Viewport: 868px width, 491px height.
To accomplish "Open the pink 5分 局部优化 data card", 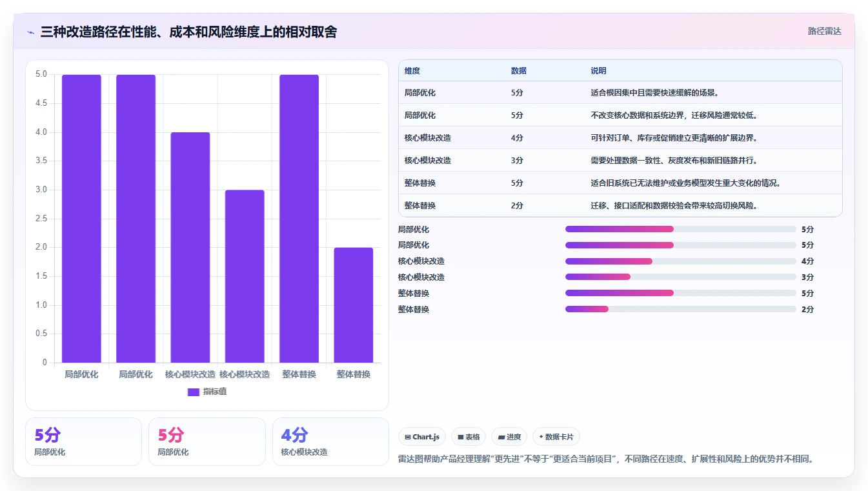I will (x=207, y=441).
